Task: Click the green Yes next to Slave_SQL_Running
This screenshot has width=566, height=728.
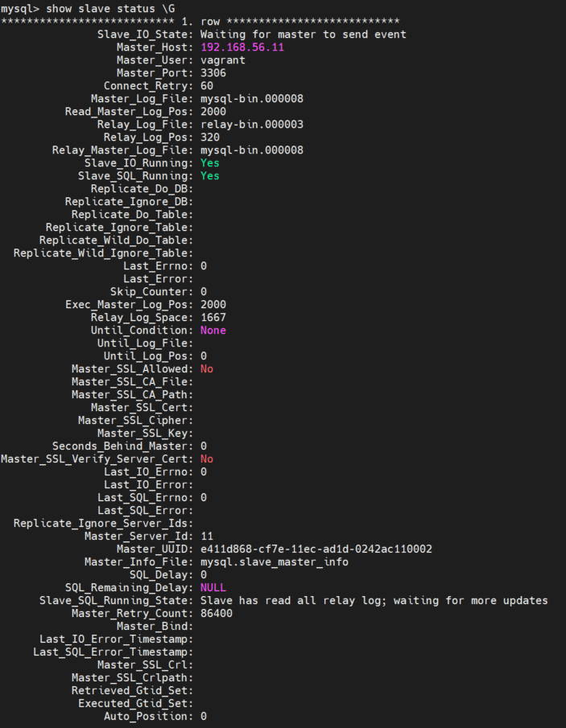Action: [x=209, y=176]
